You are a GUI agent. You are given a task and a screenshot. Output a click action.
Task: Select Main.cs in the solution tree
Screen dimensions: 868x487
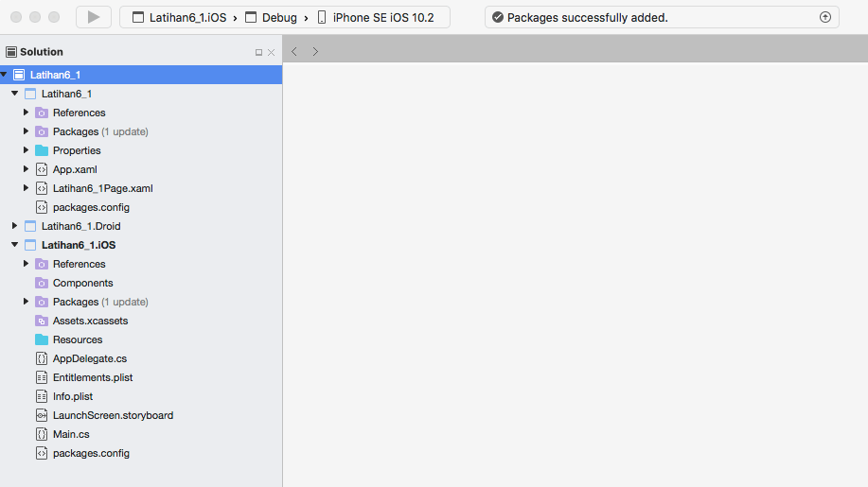point(71,434)
